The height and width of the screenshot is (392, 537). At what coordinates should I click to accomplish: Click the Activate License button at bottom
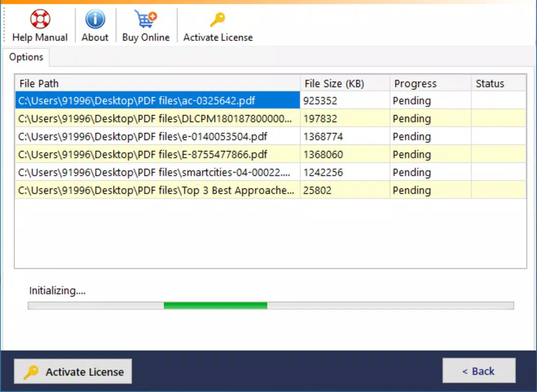coord(73,371)
